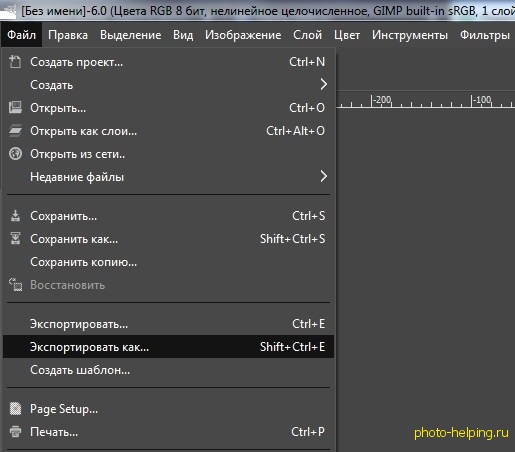Open the Правка menu

tap(68, 35)
